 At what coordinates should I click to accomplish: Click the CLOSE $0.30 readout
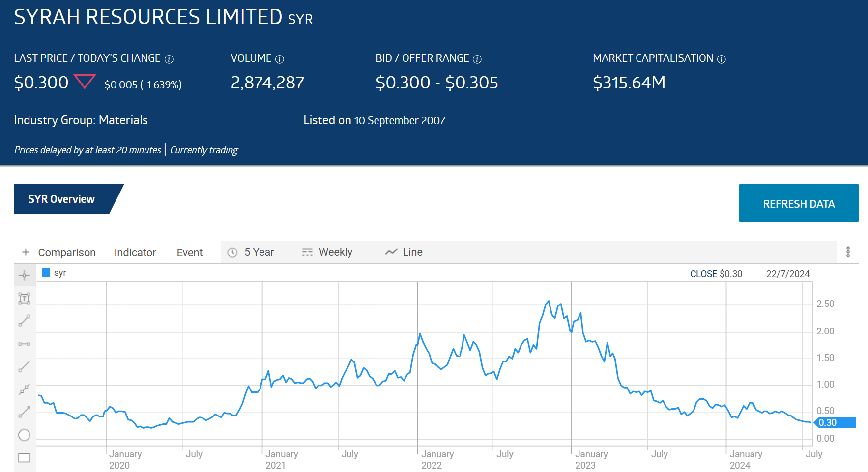(716, 274)
